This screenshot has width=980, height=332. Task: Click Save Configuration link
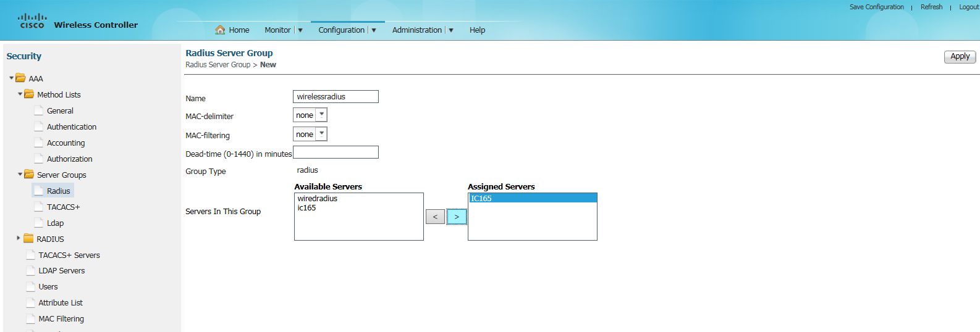876,7
